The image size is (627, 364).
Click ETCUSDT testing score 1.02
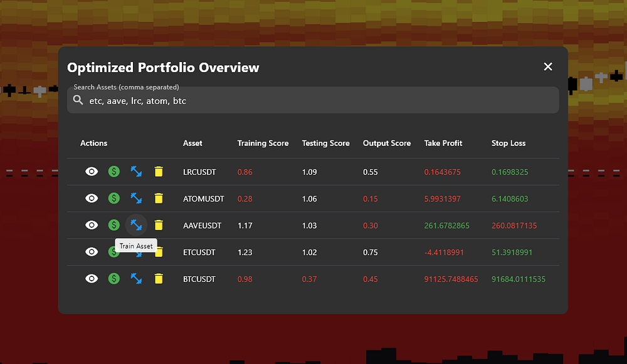tap(309, 252)
